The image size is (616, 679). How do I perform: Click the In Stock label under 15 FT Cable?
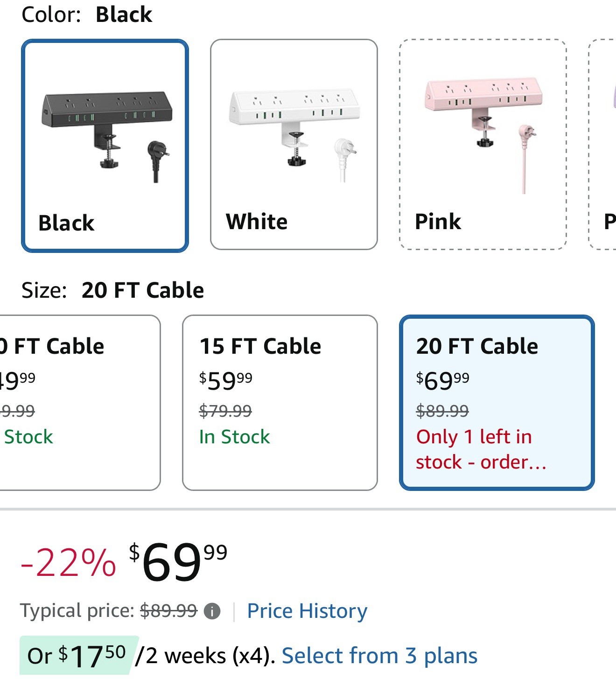(234, 437)
